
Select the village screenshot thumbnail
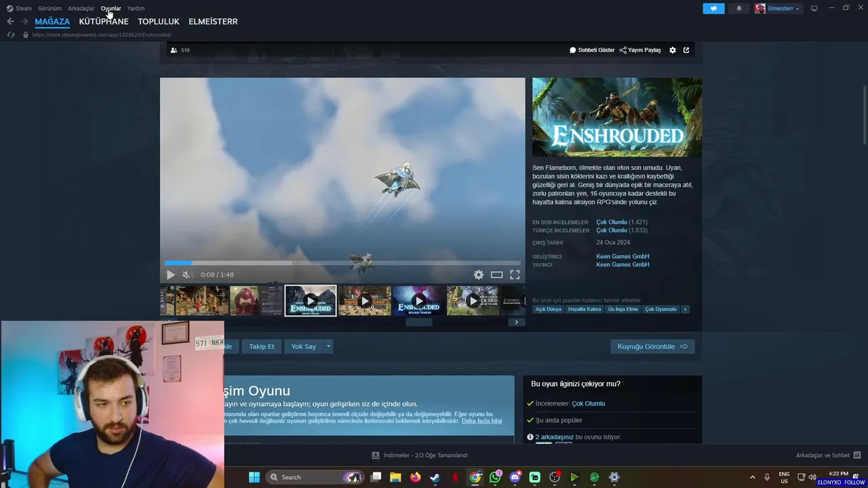pos(202,300)
